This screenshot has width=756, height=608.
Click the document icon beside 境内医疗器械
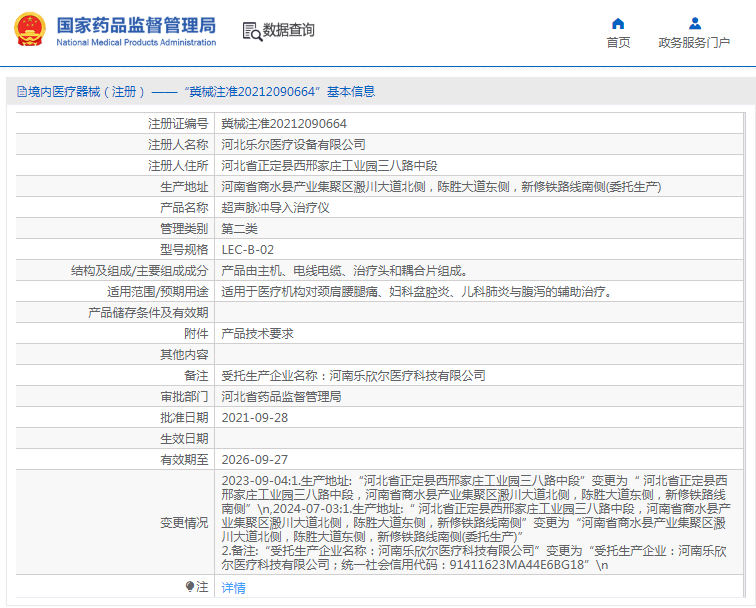click(22, 92)
